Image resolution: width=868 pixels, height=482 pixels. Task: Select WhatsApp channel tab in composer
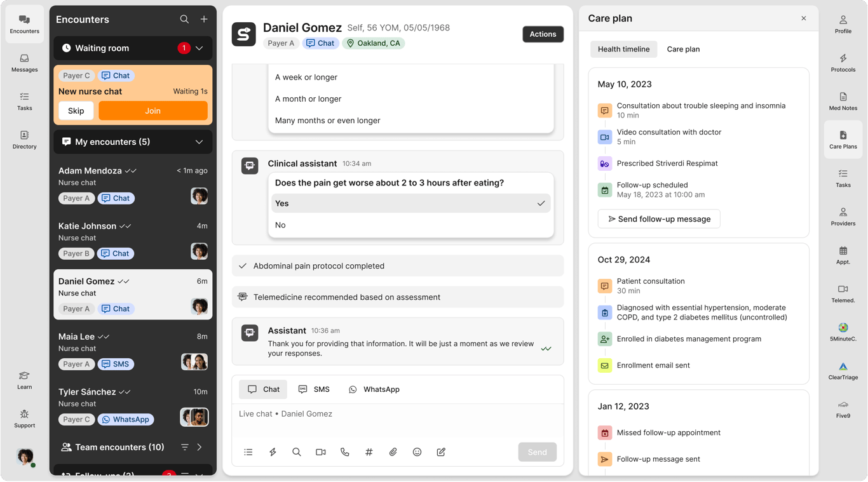374,389
